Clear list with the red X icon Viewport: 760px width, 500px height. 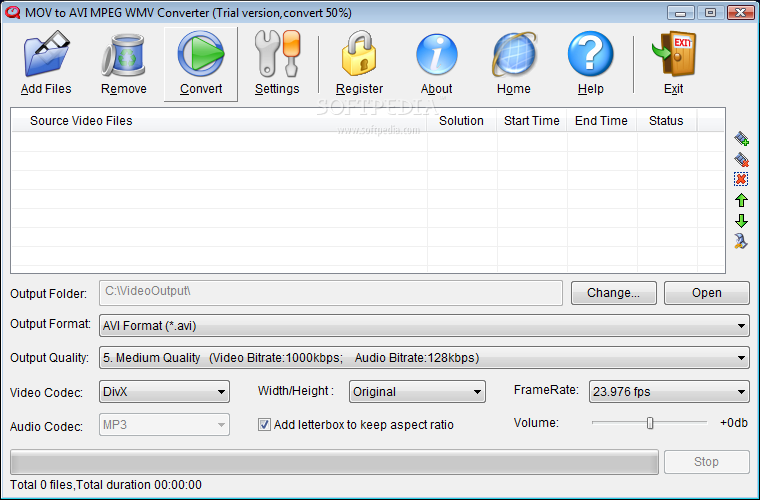(x=741, y=179)
